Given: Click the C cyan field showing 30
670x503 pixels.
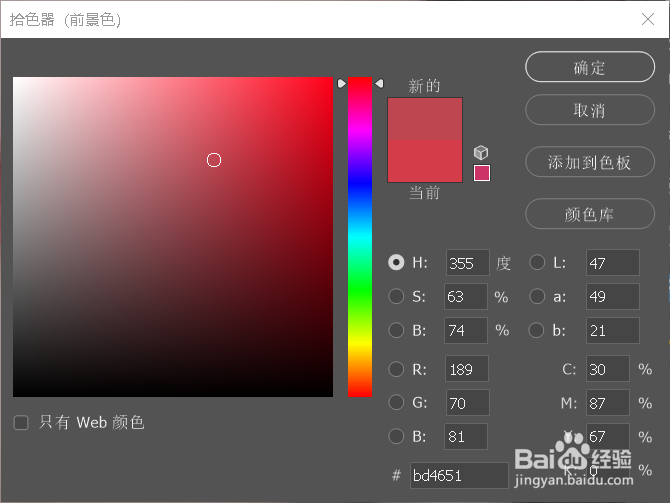Looking at the screenshot, I should [x=608, y=369].
